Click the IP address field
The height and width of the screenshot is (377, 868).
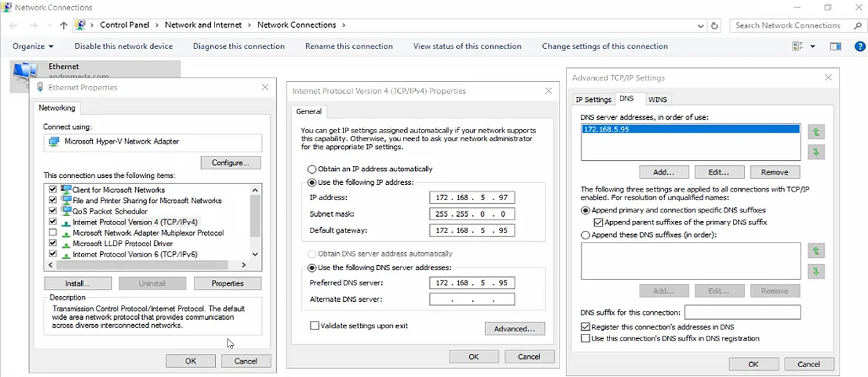pyautogui.click(x=472, y=197)
